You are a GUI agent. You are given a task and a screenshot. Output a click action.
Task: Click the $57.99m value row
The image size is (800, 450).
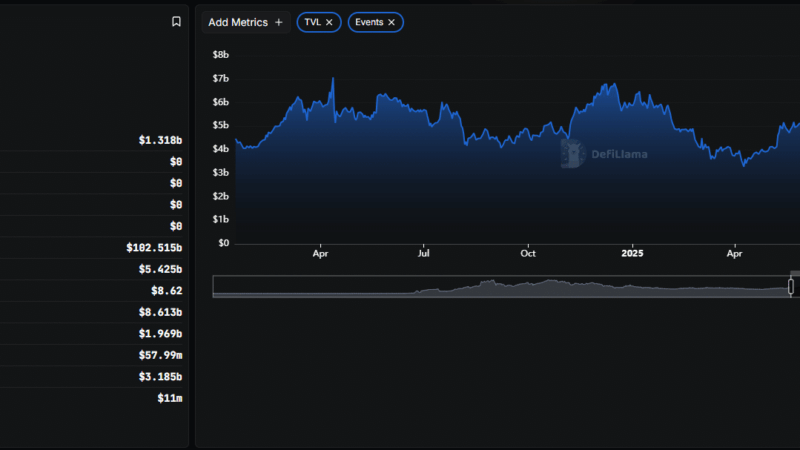tap(160, 355)
